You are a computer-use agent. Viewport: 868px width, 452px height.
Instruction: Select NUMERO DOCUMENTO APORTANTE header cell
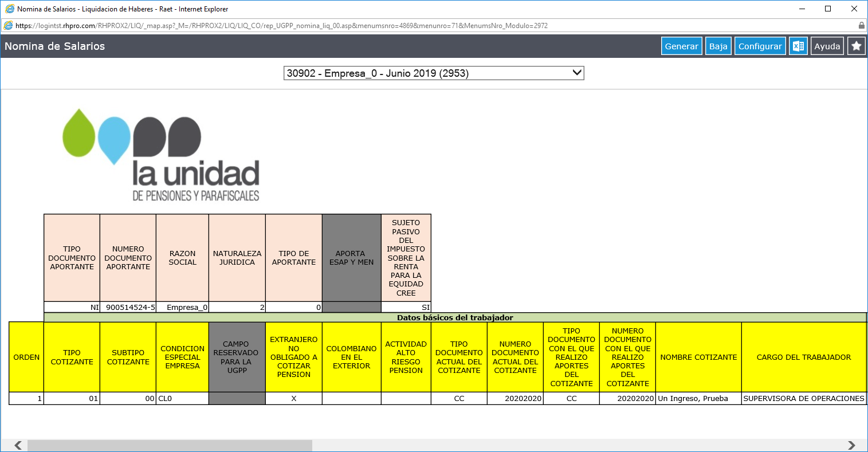click(128, 258)
